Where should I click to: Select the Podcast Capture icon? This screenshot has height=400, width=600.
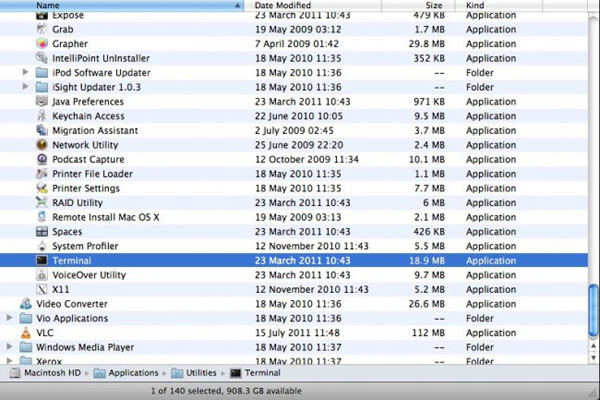coord(41,159)
